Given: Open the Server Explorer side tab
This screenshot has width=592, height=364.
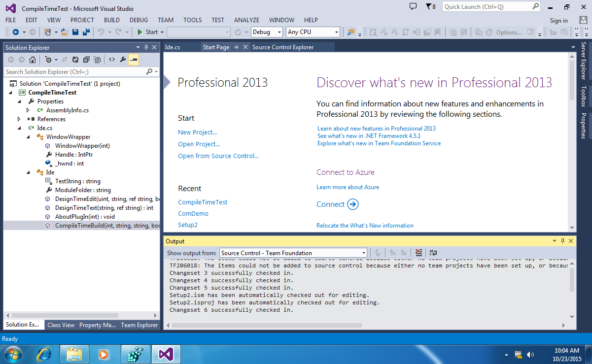Looking at the screenshot, I should [x=584, y=61].
